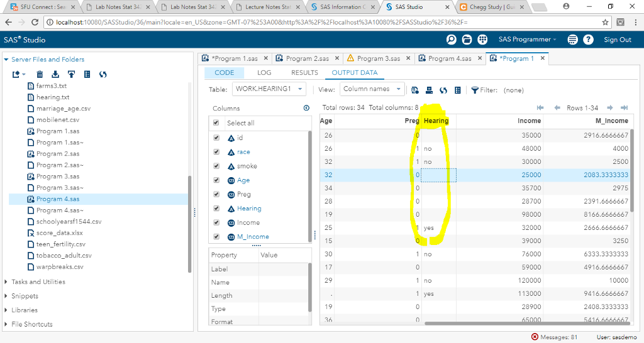Click the Sign Out link
The image size is (644, 343).
[618, 40]
